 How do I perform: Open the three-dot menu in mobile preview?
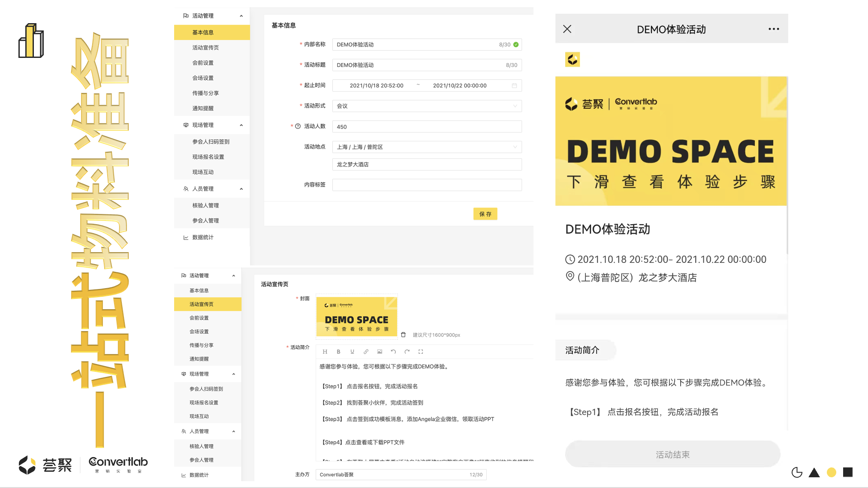coord(774,29)
